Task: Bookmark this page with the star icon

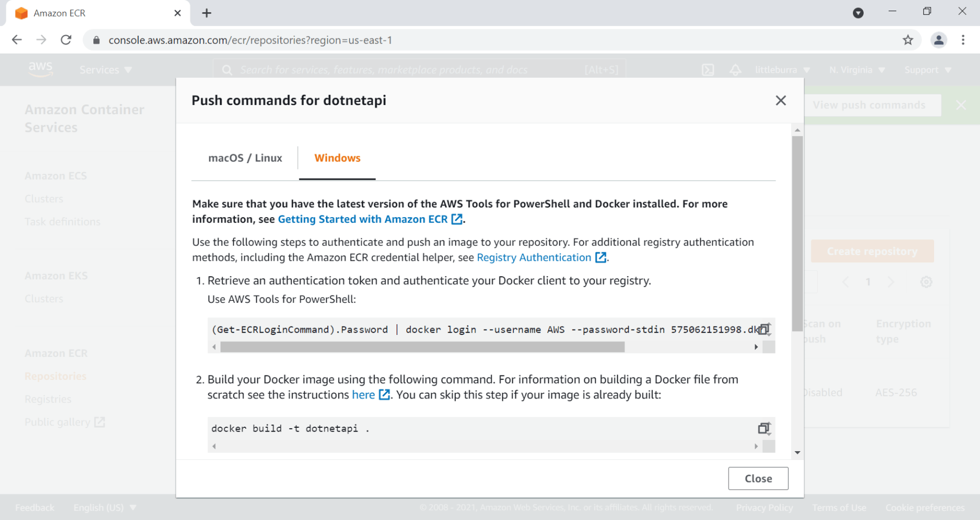Action: pyautogui.click(x=908, y=40)
